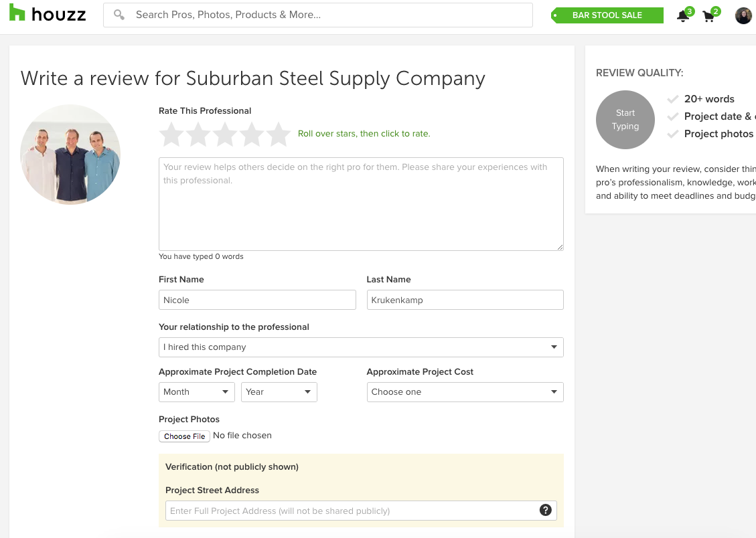This screenshot has width=756, height=538.
Task: Rate two stars
Action: click(x=198, y=134)
